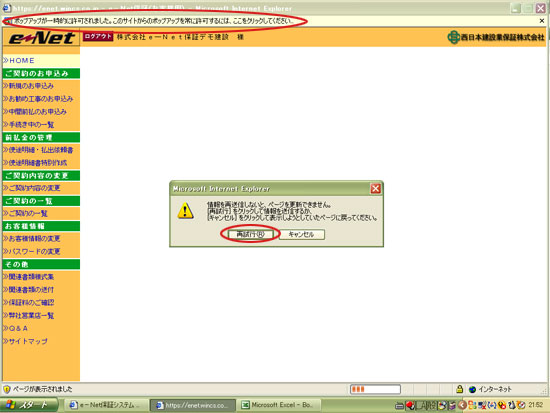
Task: Click the キャンセル button in dialog
Action: 302,234
